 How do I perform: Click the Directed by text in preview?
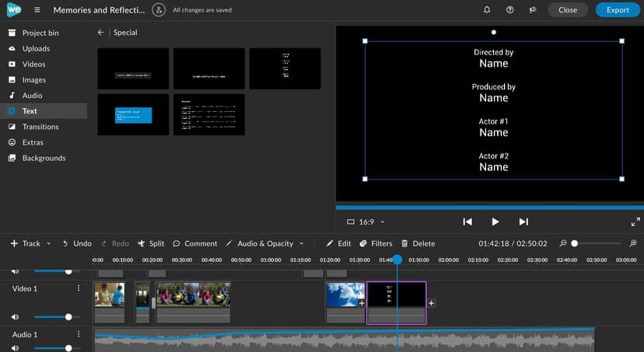pyautogui.click(x=494, y=52)
